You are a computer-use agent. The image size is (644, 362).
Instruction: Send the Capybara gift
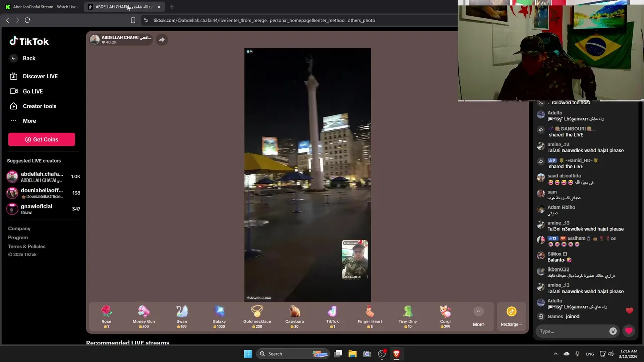pos(295,317)
